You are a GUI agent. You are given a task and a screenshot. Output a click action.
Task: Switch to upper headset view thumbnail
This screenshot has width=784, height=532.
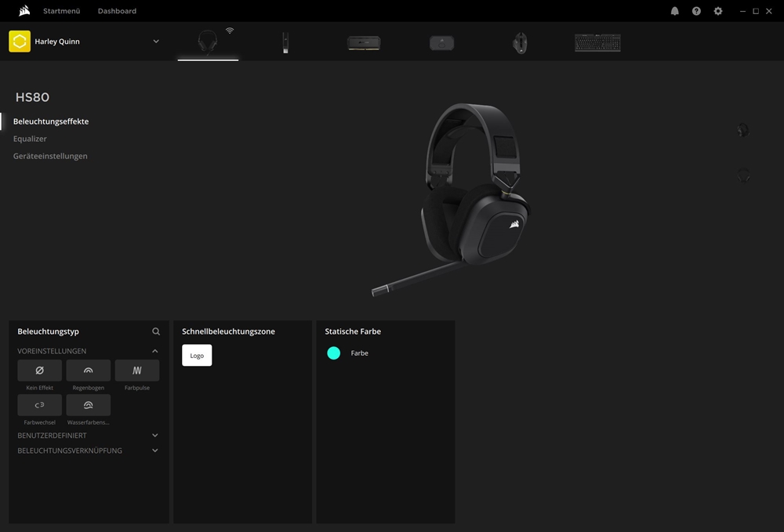pos(743,130)
